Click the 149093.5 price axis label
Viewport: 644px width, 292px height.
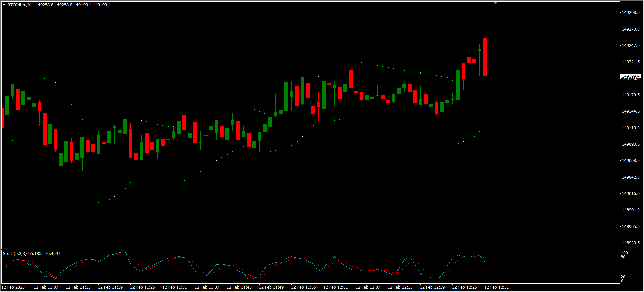click(631, 144)
